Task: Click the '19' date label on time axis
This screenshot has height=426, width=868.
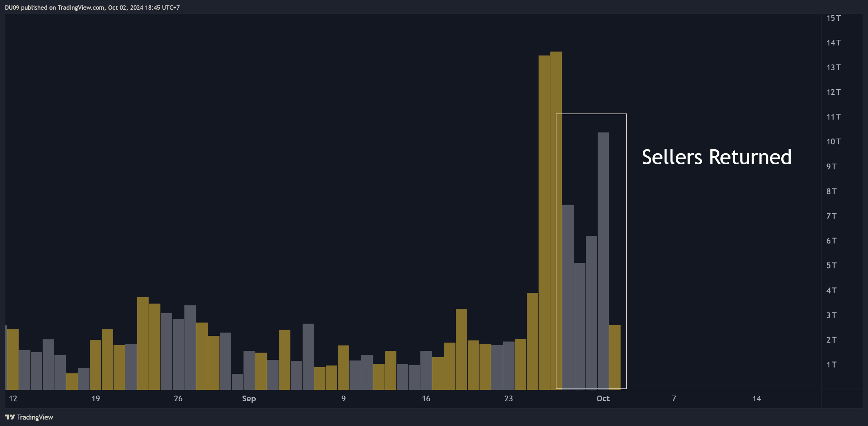Action: pyautogui.click(x=96, y=398)
